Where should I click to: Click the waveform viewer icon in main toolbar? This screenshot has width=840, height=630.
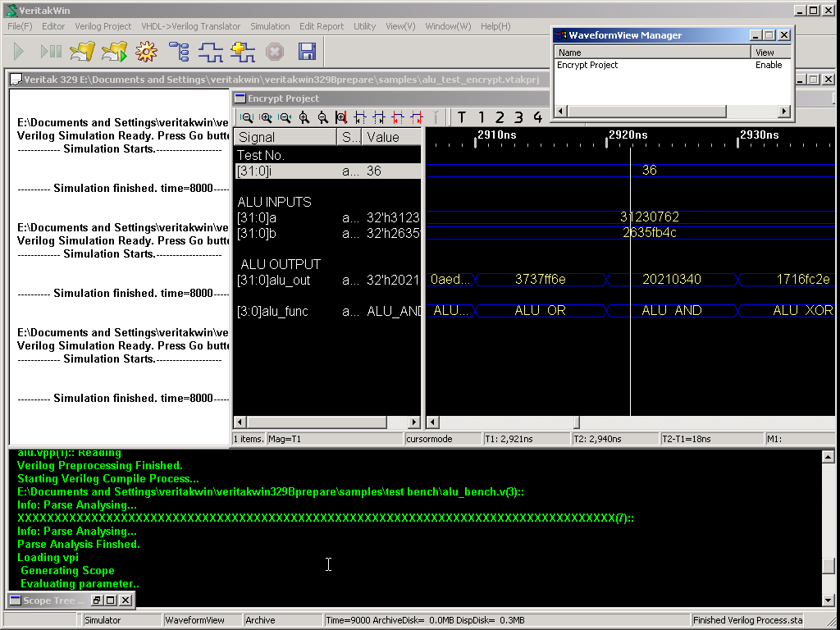[x=211, y=52]
